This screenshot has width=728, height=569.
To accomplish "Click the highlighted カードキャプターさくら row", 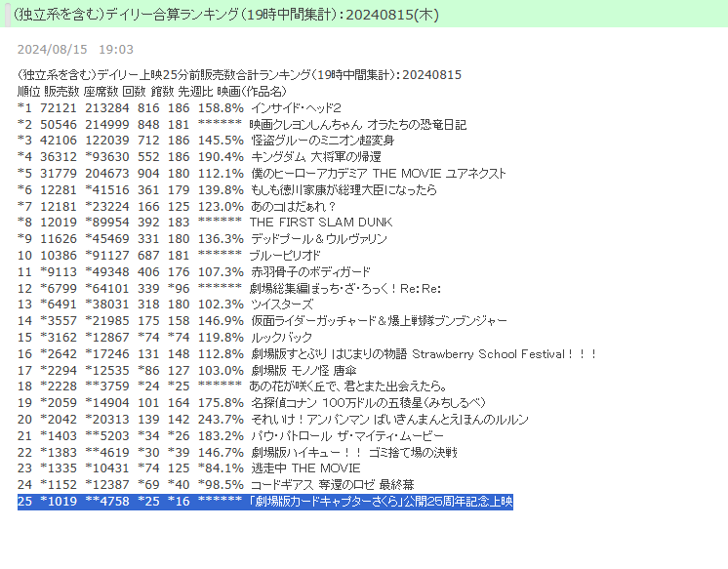I will pos(265,502).
